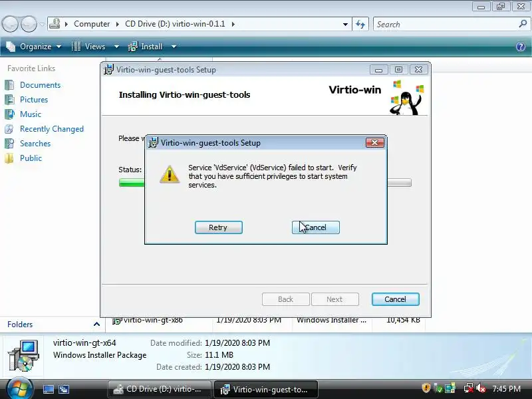Image resolution: width=532 pixels, height=399 pixels.
Task: Click the greyed Next button in setup
Action: [335, 299]
